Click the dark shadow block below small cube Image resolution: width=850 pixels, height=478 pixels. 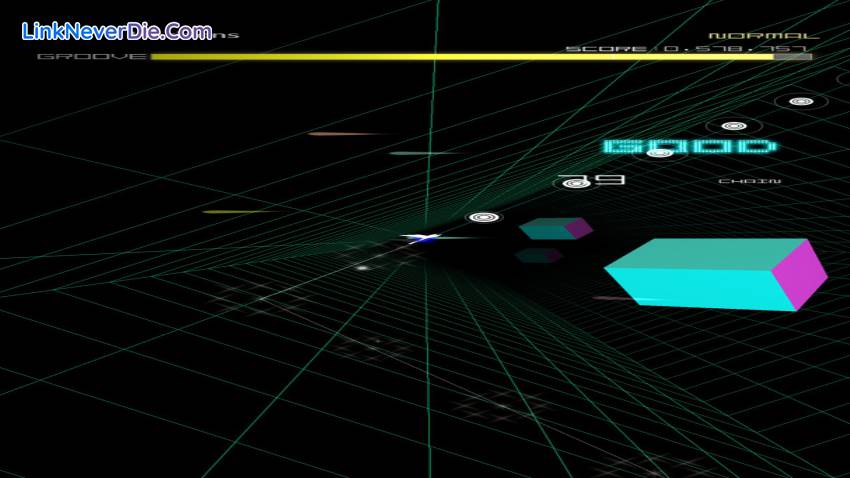[538, 256]
